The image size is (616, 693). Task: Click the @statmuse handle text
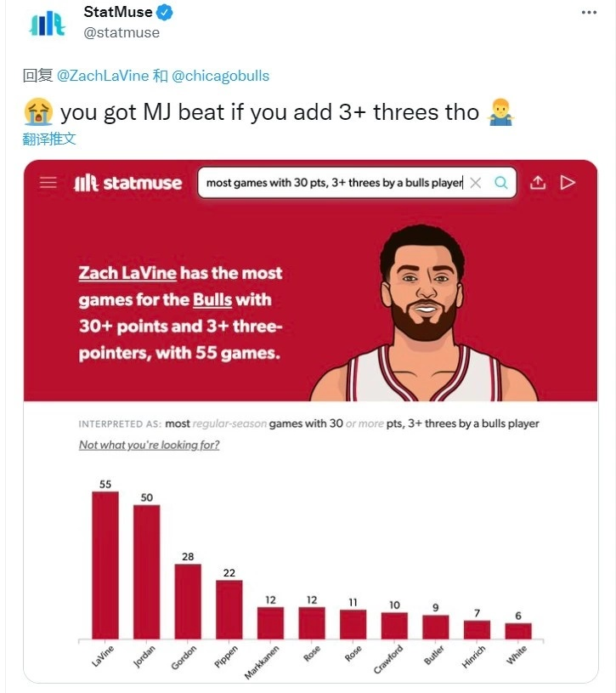tap(122, 32)
